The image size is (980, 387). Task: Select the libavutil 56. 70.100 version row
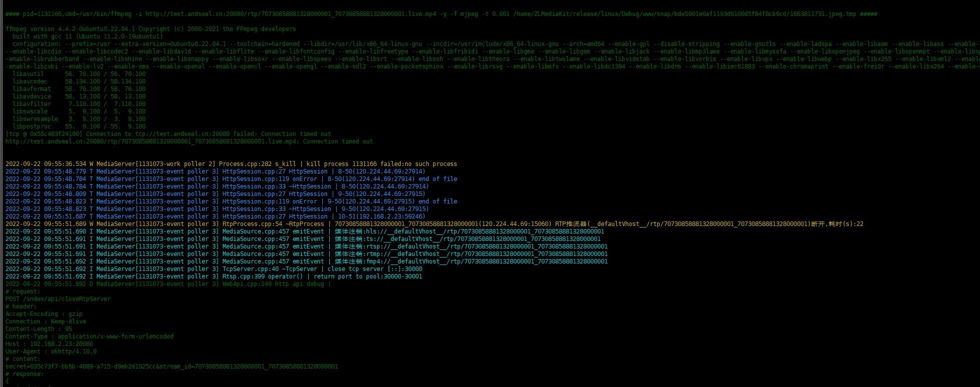(x=79, y=74)
